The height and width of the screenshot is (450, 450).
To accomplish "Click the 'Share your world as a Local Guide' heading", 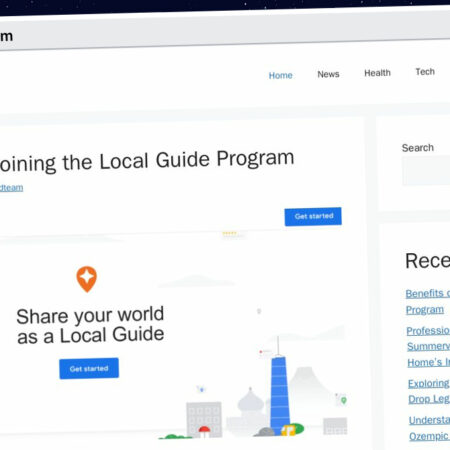I will [90, 325].
